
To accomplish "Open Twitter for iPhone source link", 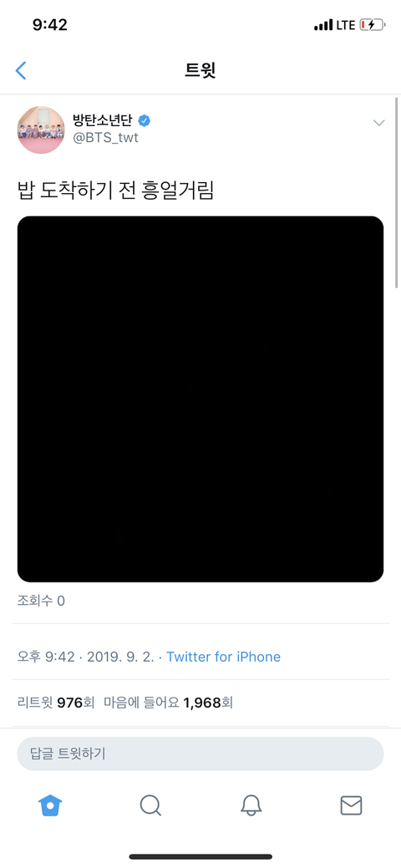I will (x=224, y=657).
